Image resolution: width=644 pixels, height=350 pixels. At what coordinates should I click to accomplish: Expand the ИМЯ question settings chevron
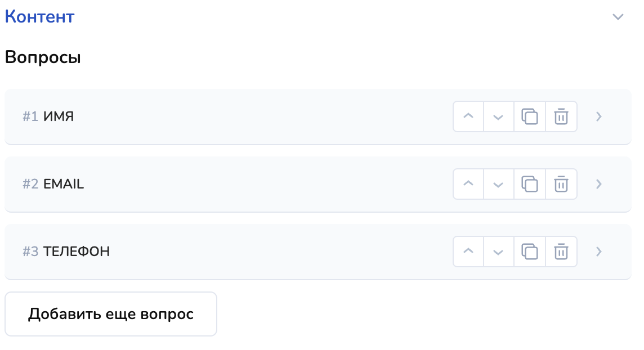599,116
